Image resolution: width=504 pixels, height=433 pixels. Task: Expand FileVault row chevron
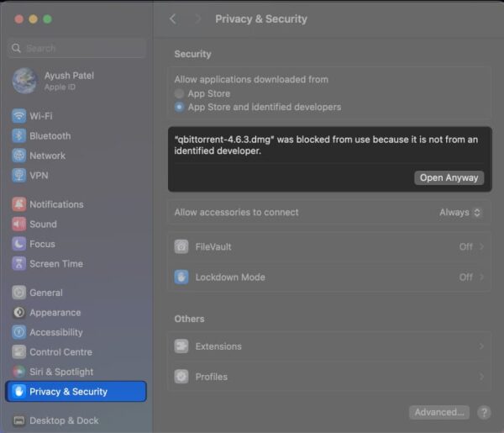pyautogui.click(x=481, y=246)
